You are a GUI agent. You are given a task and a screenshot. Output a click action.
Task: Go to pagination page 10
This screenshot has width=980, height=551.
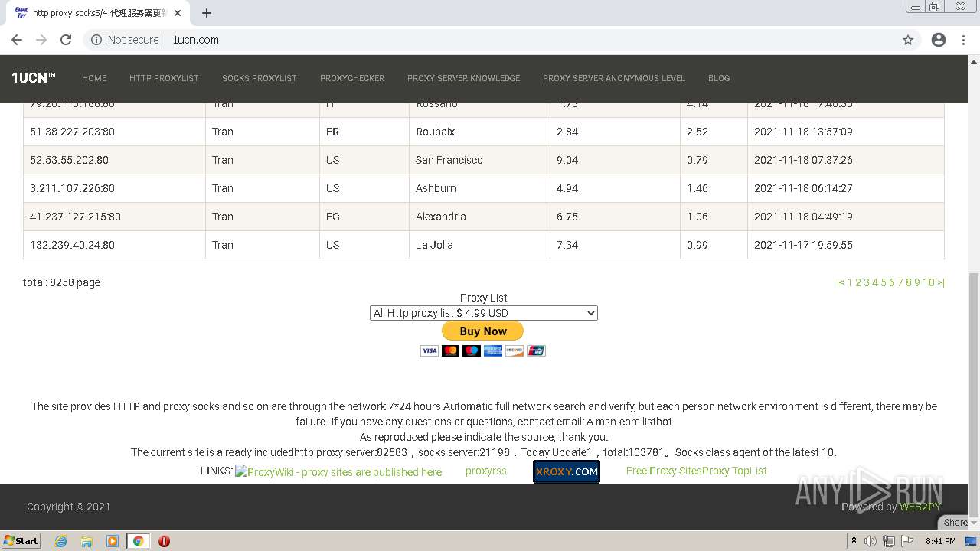pos(929,282)
